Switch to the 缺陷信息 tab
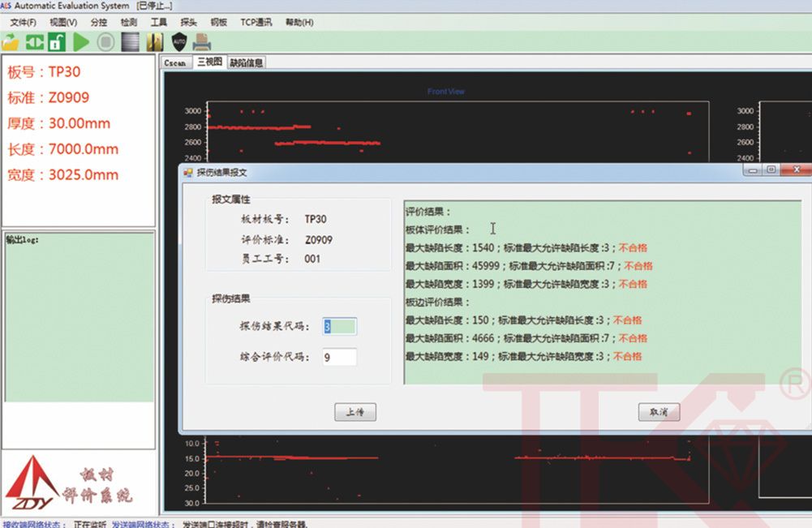The image size is (812, 528). [246, 62]
